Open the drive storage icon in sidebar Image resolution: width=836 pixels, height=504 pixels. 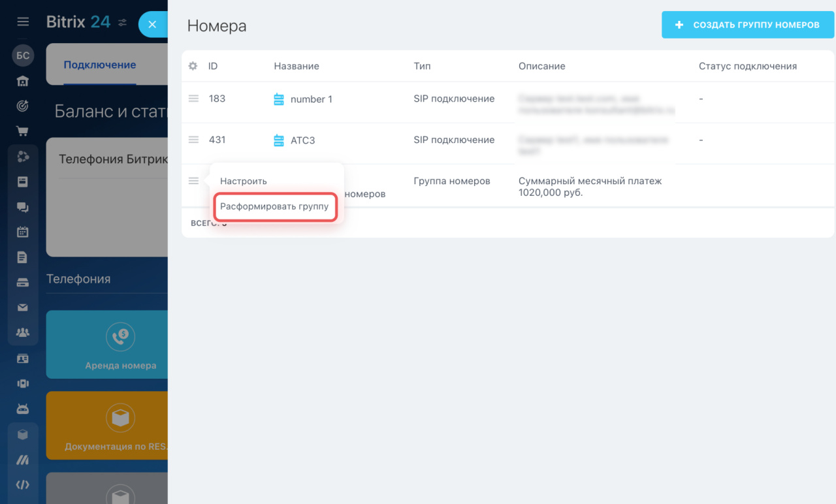(23, 283)
